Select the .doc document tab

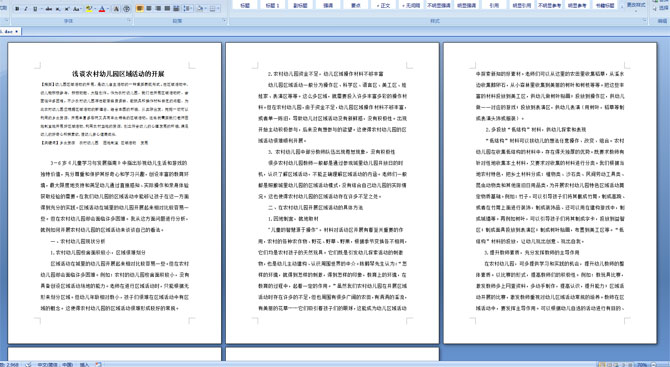(x=10, y=32)
